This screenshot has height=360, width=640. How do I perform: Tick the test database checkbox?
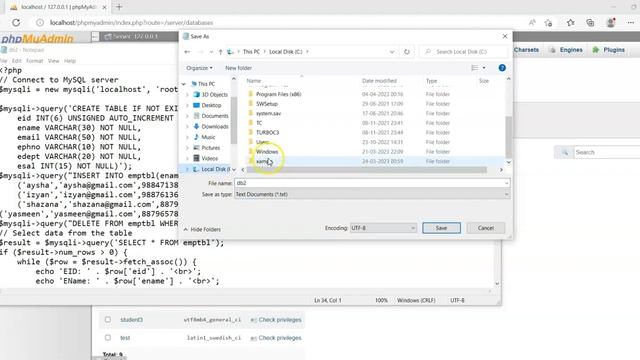[x=108, y=338]
